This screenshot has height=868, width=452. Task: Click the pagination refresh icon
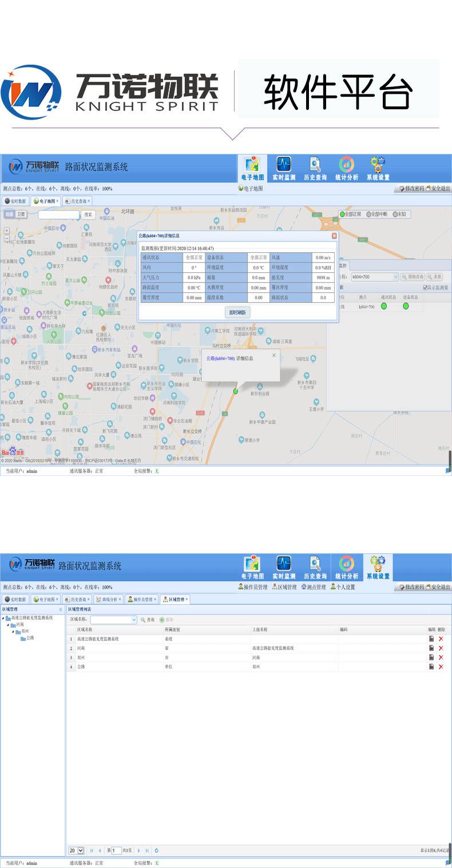156,851
